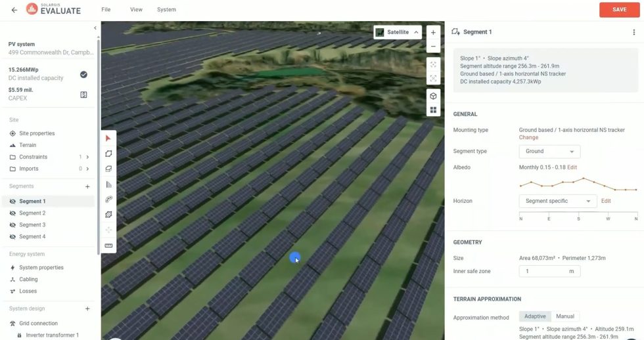Open the CAPEX dollar icon
Screen dimensions: 644x340
[x=84, y=95]
